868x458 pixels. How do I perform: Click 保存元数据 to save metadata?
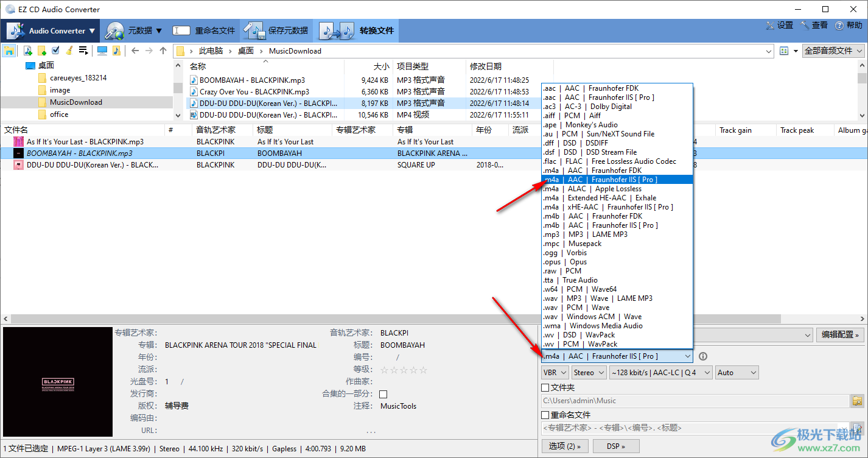[277, 30]
